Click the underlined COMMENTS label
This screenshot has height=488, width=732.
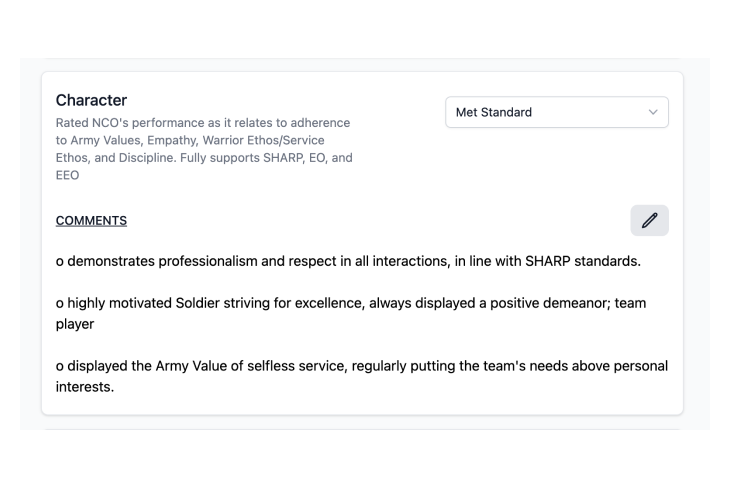[91, 220]
